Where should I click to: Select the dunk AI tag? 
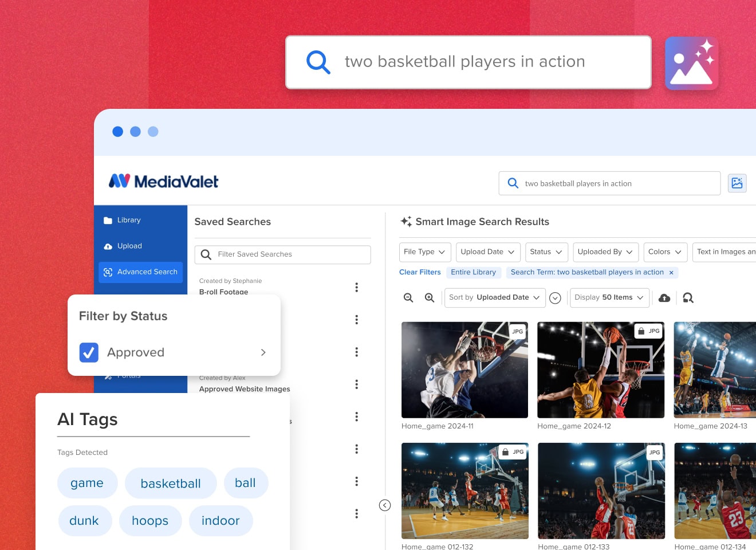pos(84,521)
